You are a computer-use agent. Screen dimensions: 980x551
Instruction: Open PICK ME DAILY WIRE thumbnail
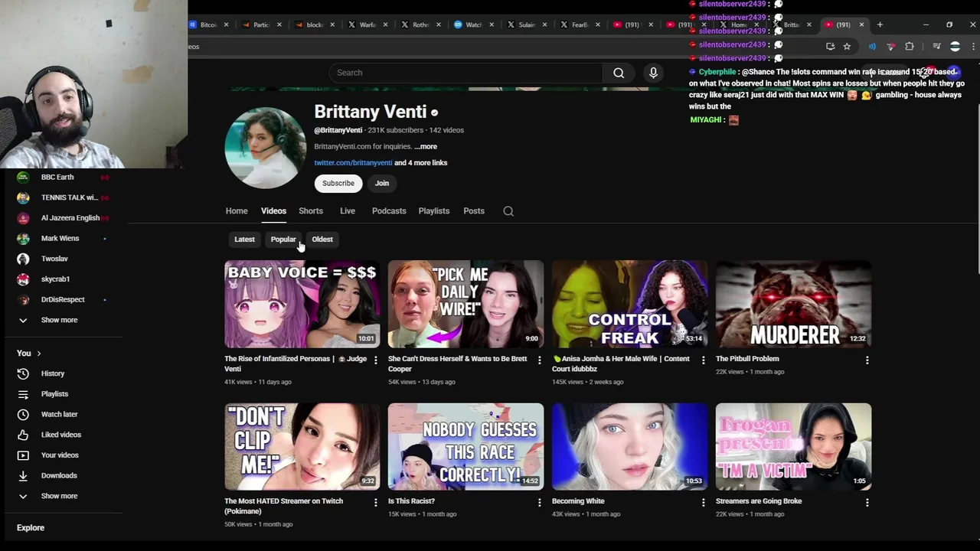465,305
